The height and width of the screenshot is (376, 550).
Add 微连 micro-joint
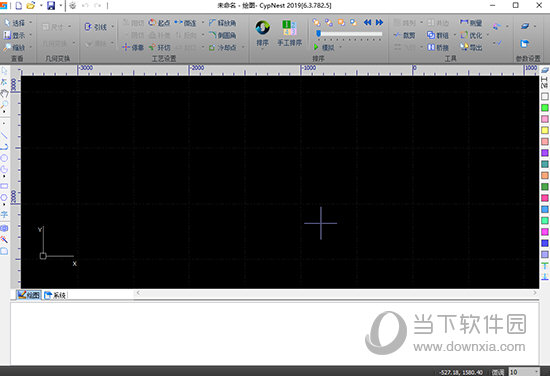tap(185, 23)
